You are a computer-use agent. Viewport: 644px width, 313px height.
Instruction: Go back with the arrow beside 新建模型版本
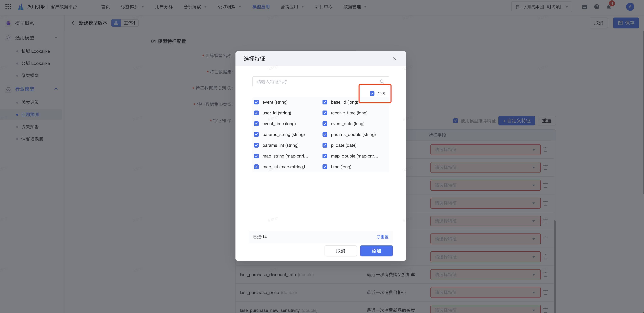pos(73,23)
